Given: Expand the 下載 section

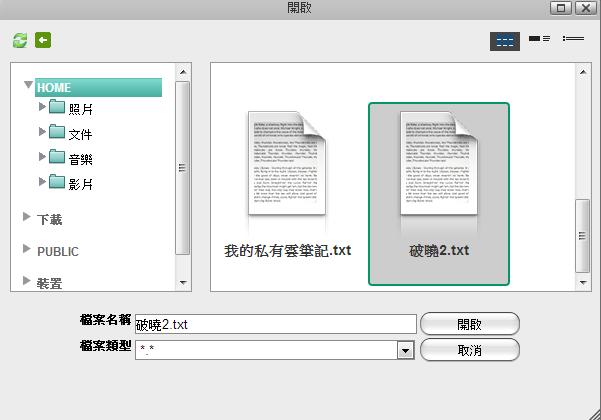Looking at the screenshot, I should pyautogui.click(x=27, y=217).
